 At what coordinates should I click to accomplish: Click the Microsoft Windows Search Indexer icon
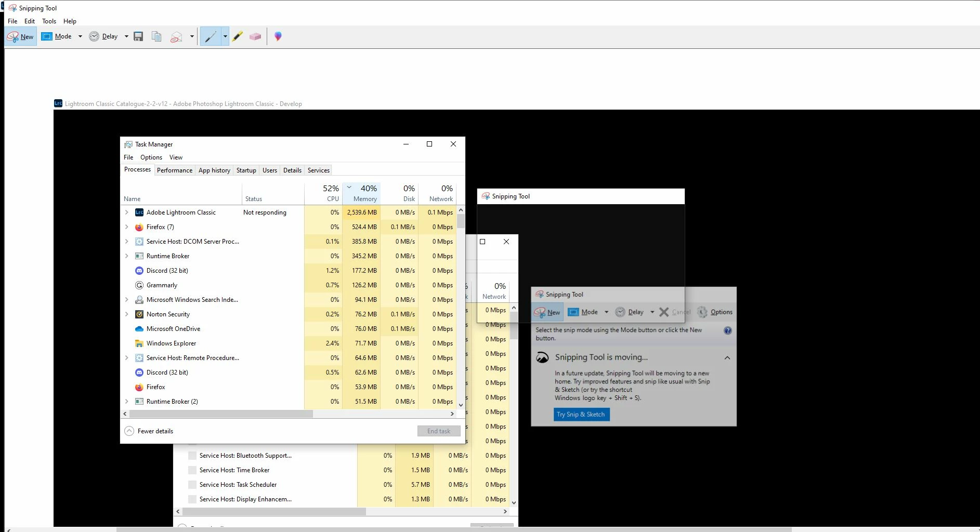(139, 300)
